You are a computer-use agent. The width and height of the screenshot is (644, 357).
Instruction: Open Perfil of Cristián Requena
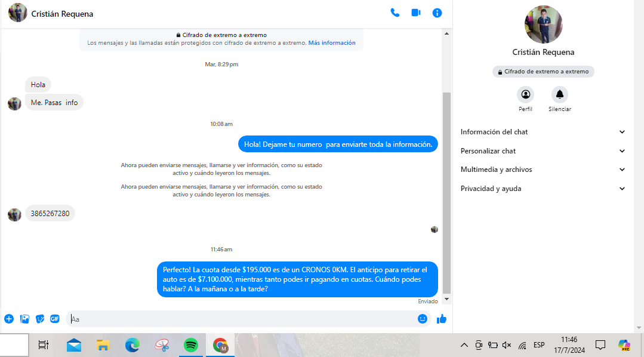click(525, 94)
